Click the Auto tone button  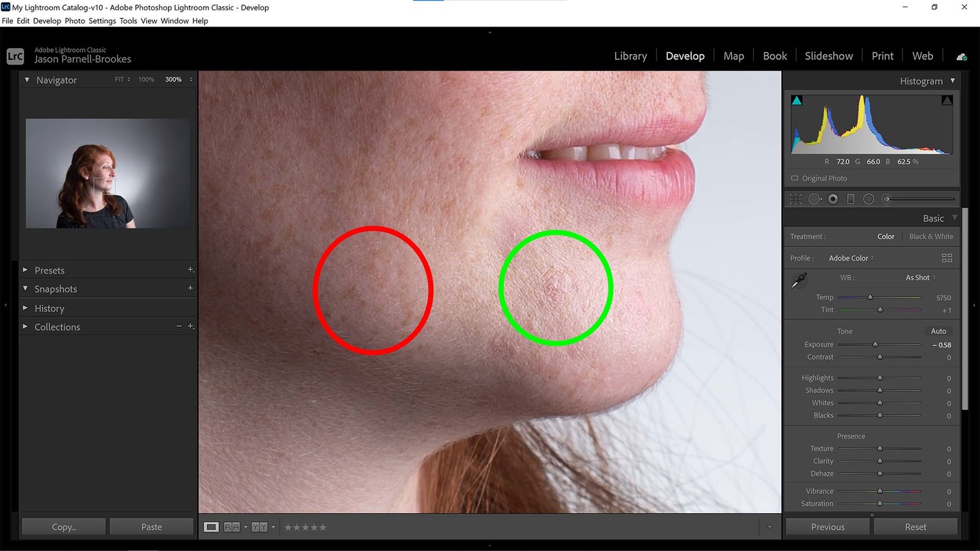pos(938,331)
